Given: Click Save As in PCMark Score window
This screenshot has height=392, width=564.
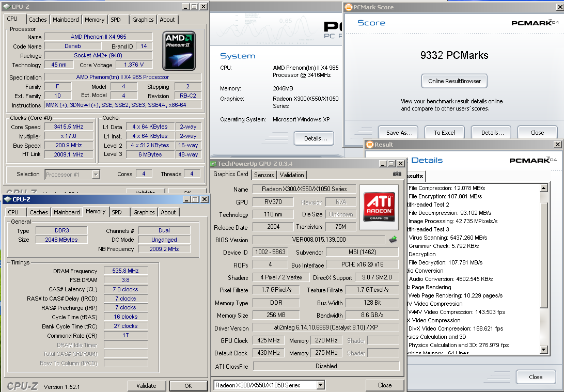Looking at the screenshot, I should [399, 133].
